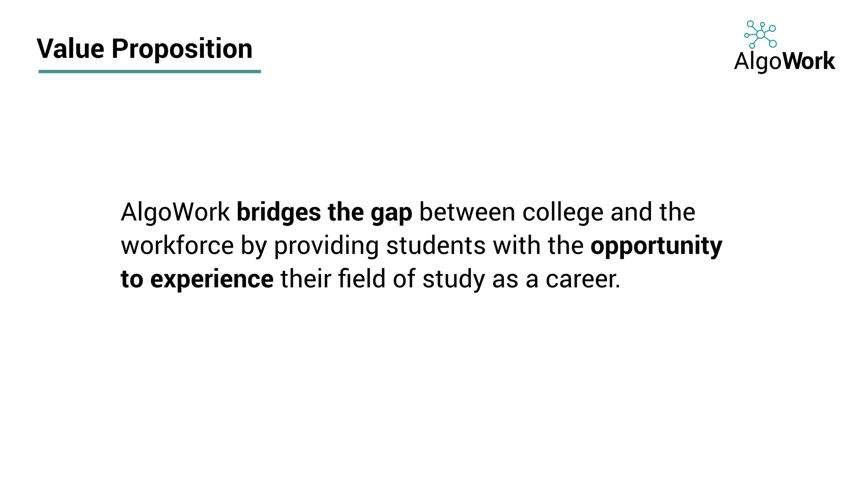This screenshot has height=488, width=868.
Task: Click the logo's top-left circle node
Action: 750,24
